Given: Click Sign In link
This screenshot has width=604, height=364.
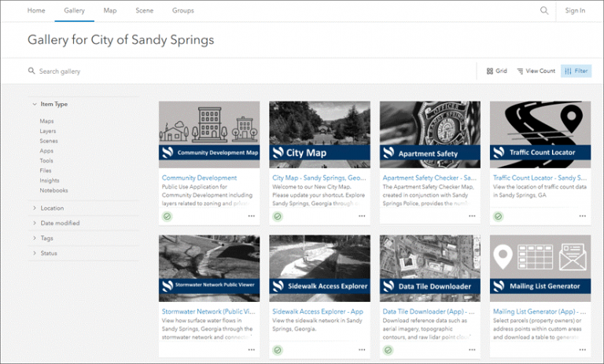Looking at the screenshot, I should [575, 10].
